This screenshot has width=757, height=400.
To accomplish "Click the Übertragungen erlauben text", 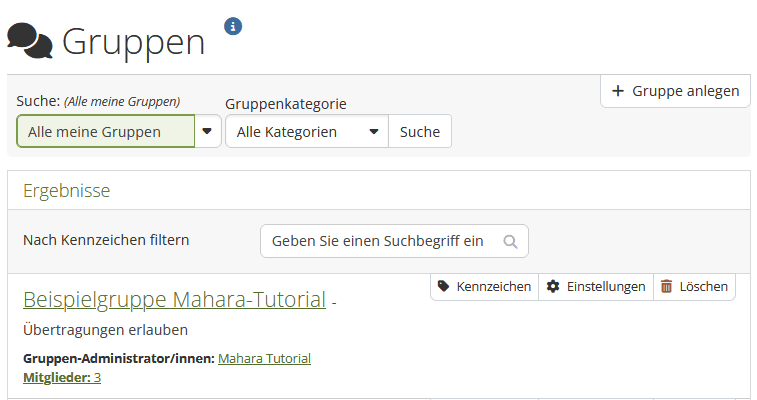I will pyautogui.click(x=105, y=330).
